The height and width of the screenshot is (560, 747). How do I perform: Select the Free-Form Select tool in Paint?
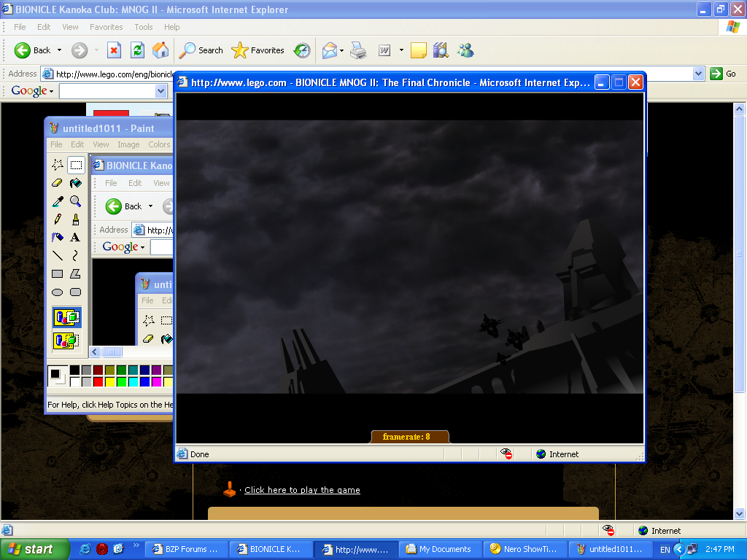pos(58,165)
